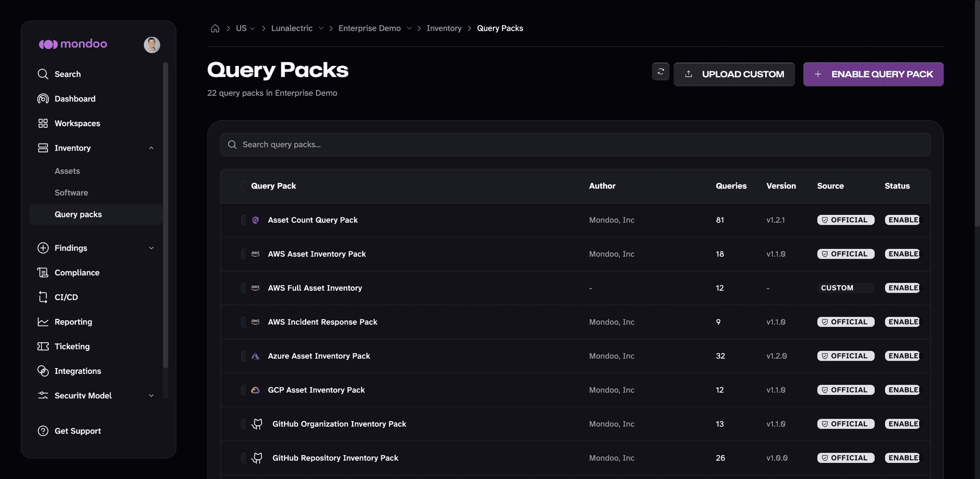Click the Get Support help icon

click(x=43, y=431)
